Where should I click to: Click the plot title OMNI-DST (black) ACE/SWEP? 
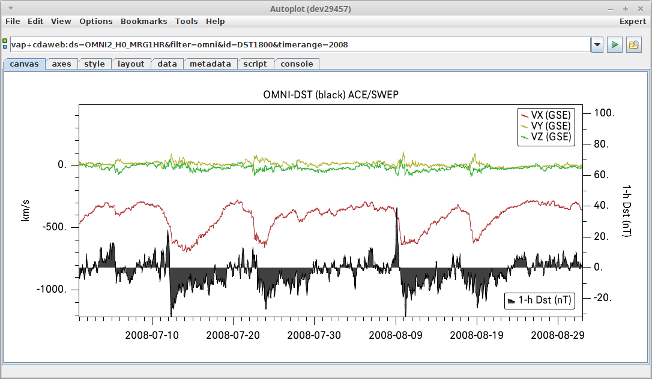click(331, 94)
